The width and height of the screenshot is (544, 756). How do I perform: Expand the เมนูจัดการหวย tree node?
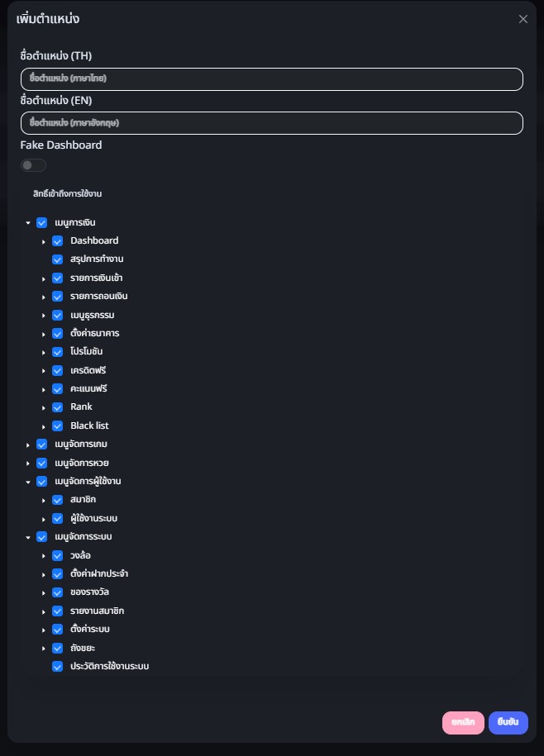[28, 463]
